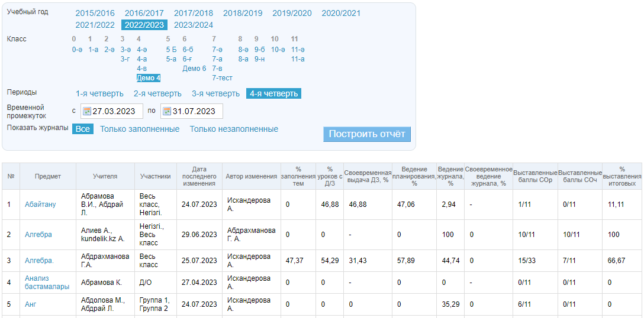Select class 'Демо 6'

coord(194,69)
